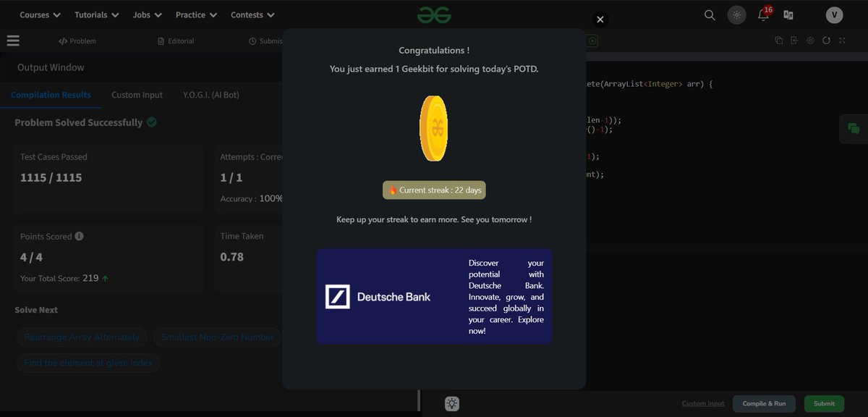The image size is (868, 417).
Task: Open the hamburger sidebar menu
Action: 13,41
